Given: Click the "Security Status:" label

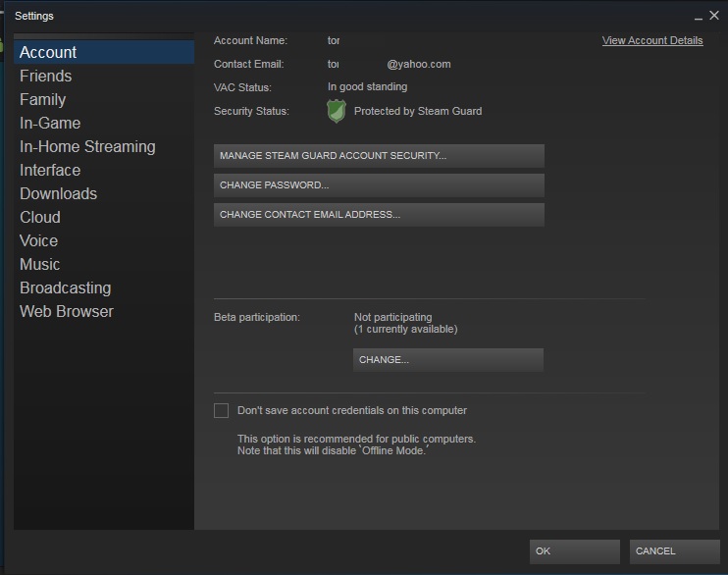Looking at the screenshot, I should [x=251, y=111].
